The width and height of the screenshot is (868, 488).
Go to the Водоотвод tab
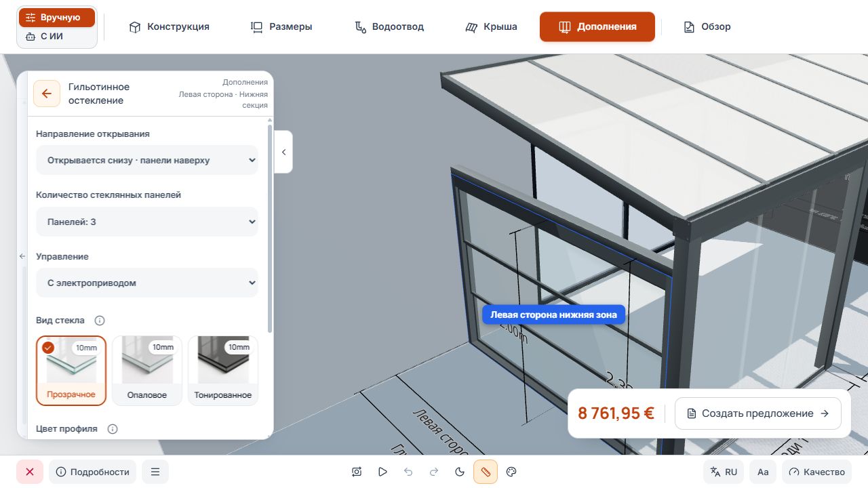(389, 27)
